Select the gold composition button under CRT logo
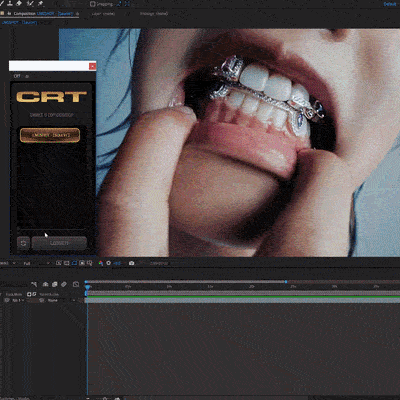This screenshot has height=400, width=400. point(50,135)
